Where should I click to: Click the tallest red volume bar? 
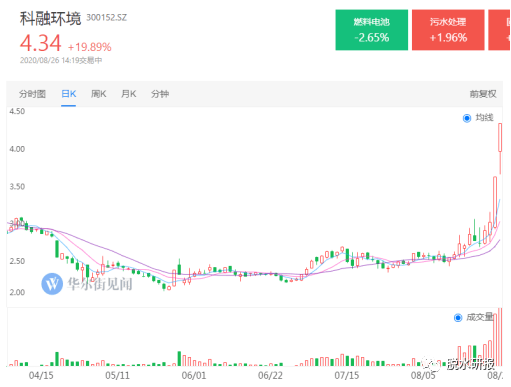click(x=500, y=337)
